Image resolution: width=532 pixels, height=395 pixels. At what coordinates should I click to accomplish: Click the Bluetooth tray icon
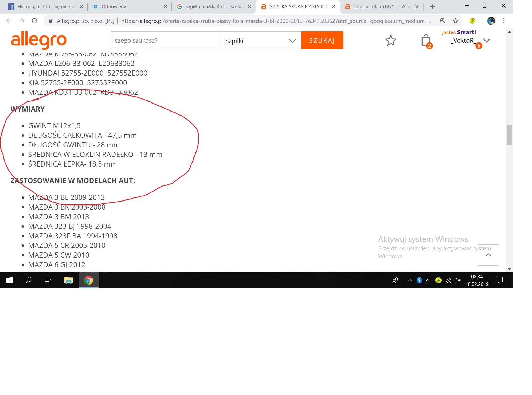419,280
